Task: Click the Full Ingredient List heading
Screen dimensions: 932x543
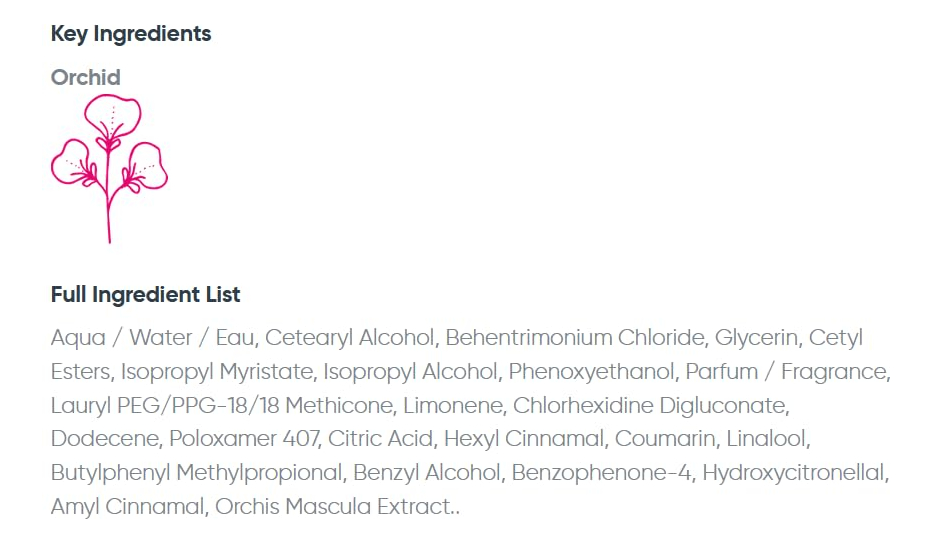Action: click(146, 295)
